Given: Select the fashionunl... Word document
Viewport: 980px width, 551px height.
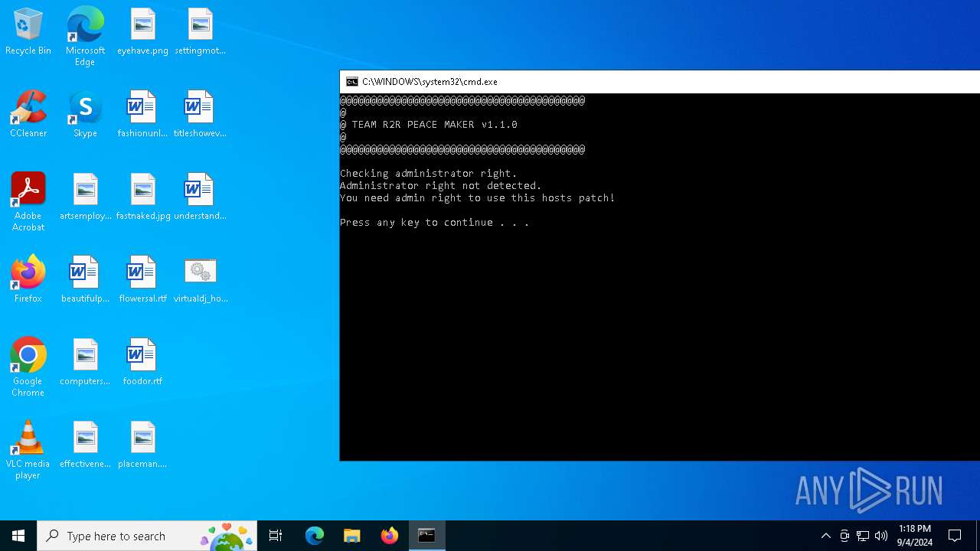Looking at the screenshot, I should point(142,114).
